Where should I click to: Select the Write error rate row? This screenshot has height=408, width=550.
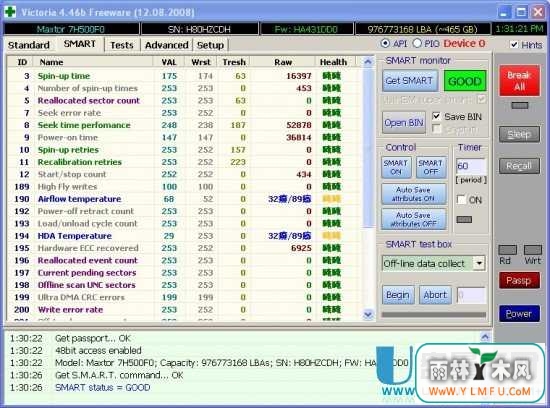184,309
